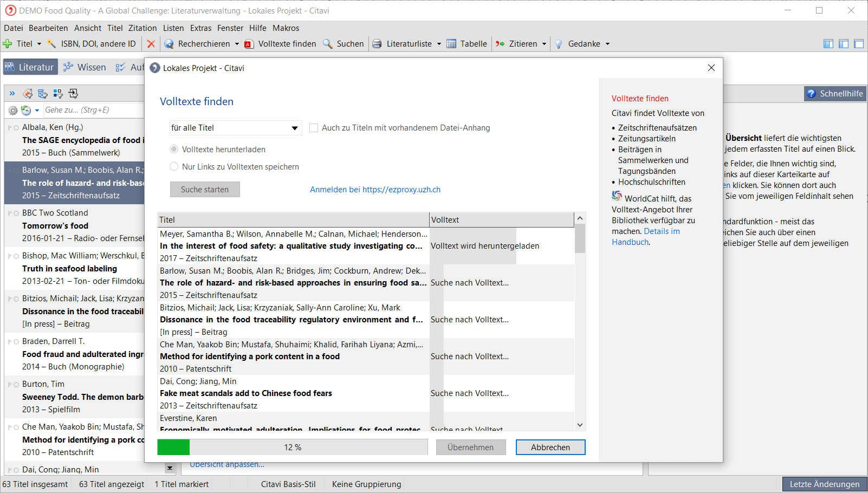Click the history clock icon beside Gehe zu
868x493 pixels.
click(26, 110)
